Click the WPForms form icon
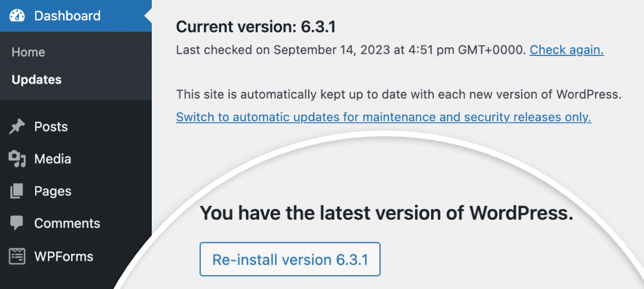644x289 pixels. 17,256
